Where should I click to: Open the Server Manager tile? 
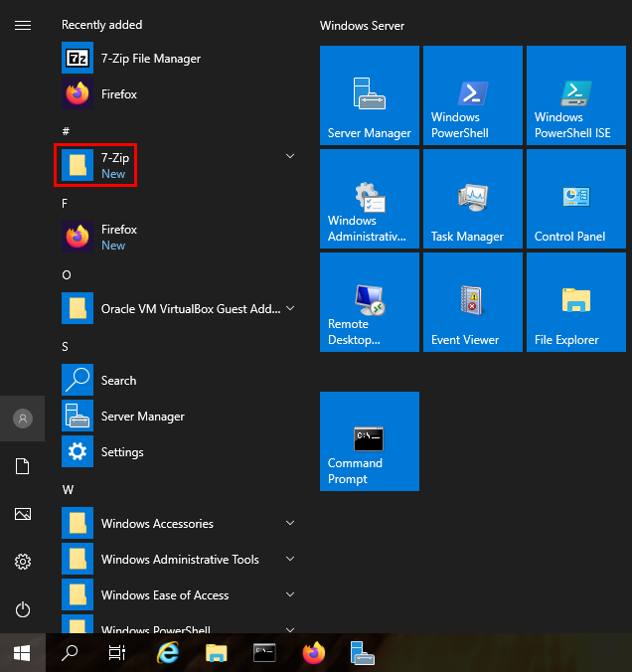tap(370, 95)
